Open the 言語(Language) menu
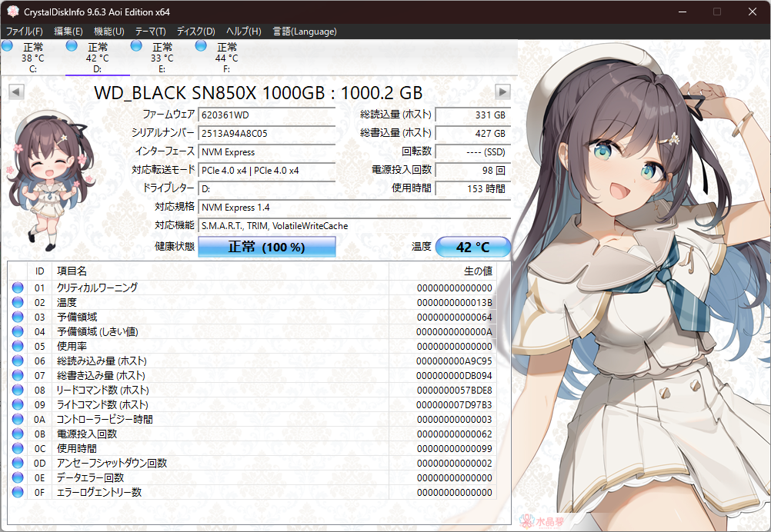Viewport: 771px width, 532px height. tap(305, 32)
